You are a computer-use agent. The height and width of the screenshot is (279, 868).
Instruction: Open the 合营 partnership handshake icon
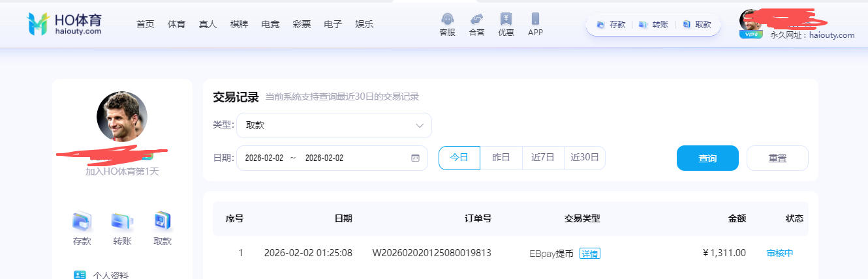click(476, 20)
